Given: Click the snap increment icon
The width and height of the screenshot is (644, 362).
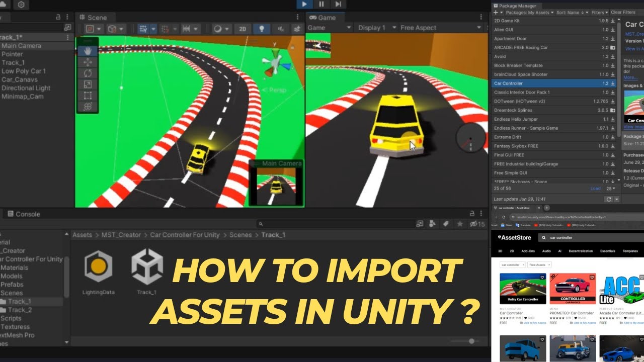Looking at the screenshot, I should tap(186, 29).
